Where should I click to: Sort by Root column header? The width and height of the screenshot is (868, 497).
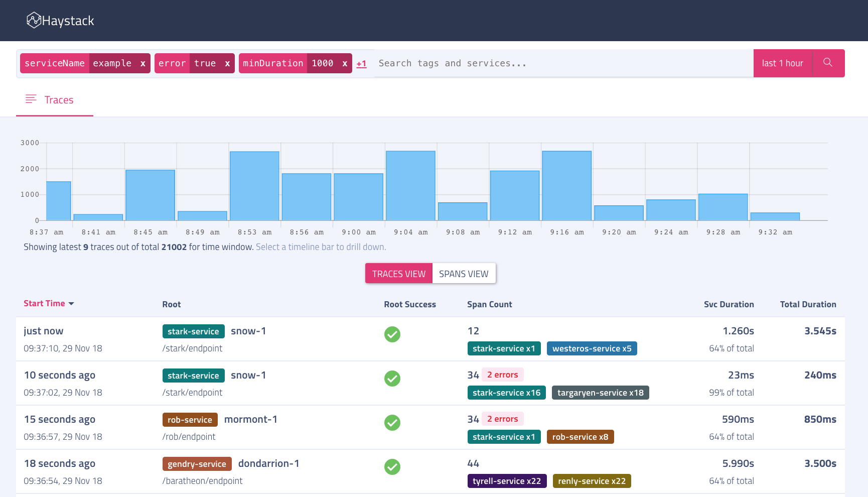(172, 304)
